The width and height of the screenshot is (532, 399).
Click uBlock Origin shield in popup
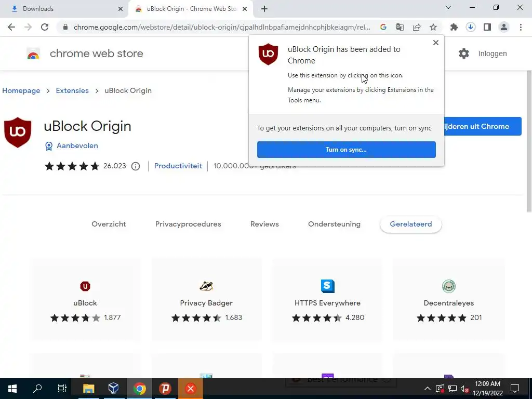[x=268, y=54]
